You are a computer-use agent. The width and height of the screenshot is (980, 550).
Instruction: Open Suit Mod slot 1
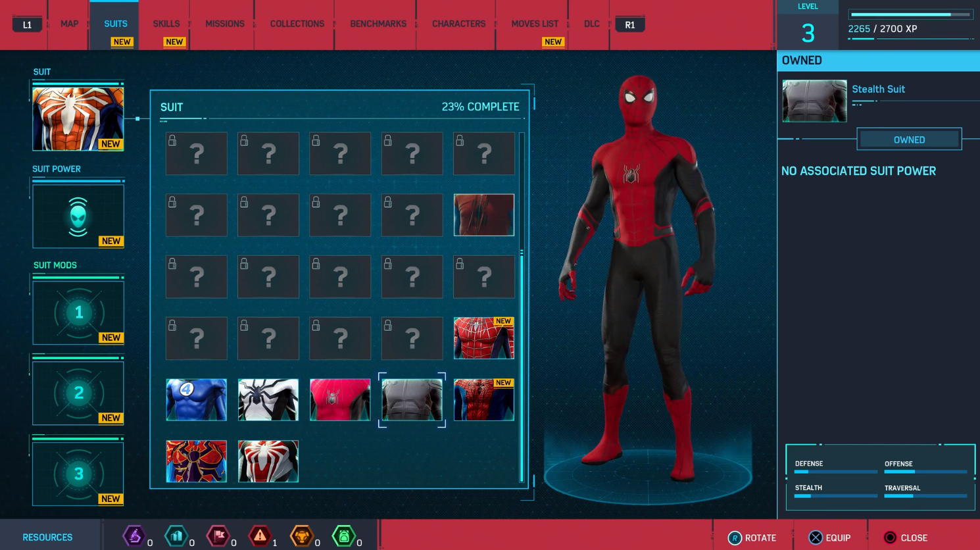coord(78,312)
